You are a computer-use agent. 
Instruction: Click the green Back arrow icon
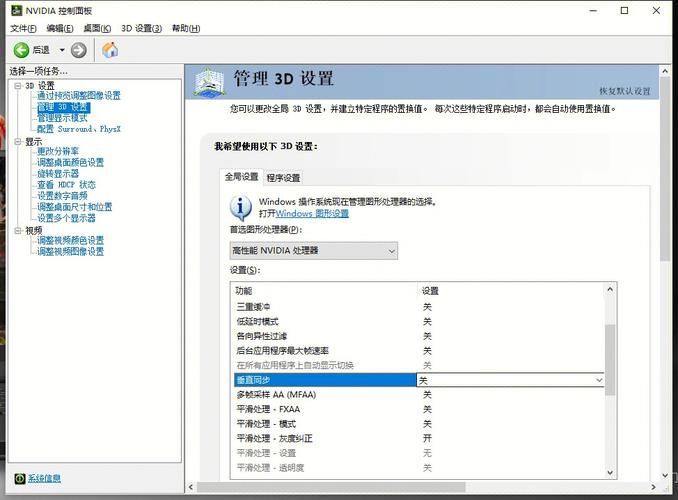click(21, 50)
